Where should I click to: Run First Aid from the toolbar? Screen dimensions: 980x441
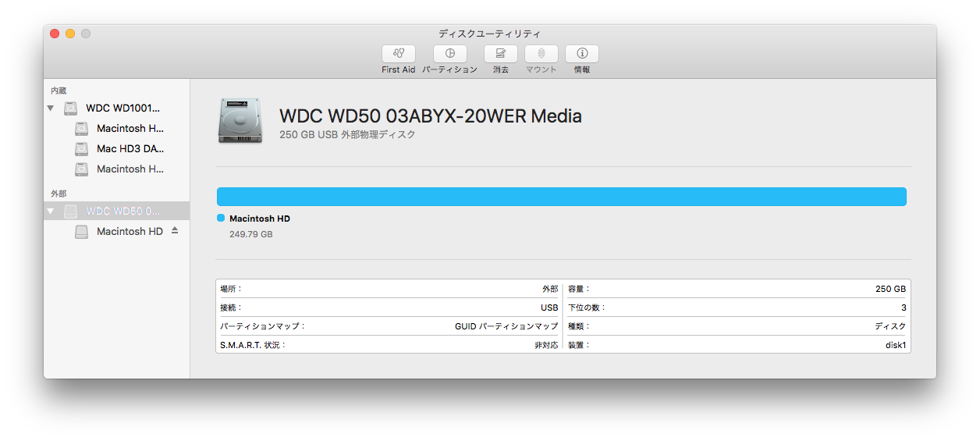pyautogui.click(x=399, y=54)
